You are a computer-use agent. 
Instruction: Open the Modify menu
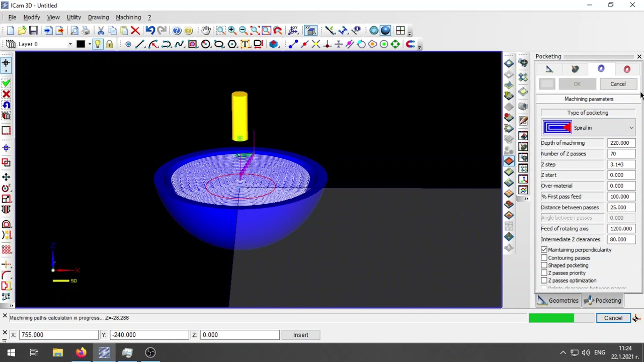[31, 17]
